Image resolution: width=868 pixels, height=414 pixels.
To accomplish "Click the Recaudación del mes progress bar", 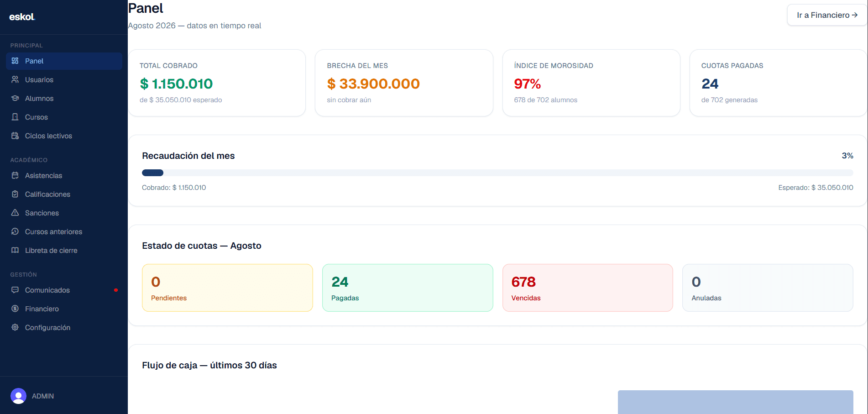I will (x=497, y=173).
